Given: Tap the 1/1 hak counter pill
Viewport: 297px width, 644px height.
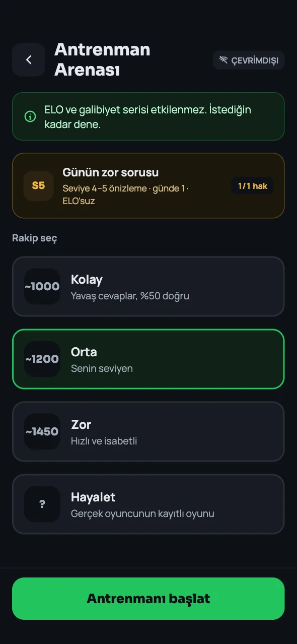Looking at the screenshot, I should [x=252, y=186].
